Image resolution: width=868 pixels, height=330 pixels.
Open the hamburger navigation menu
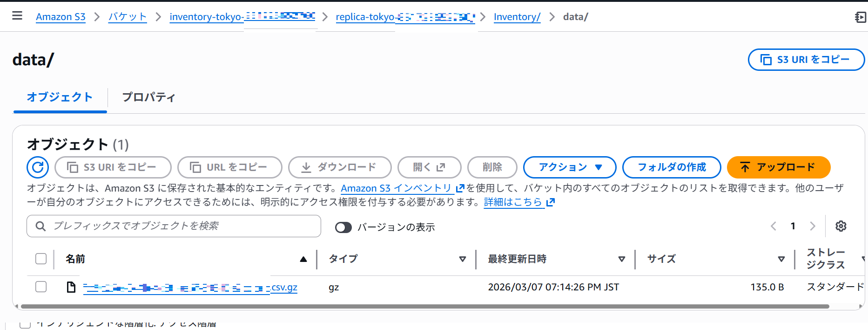[17, 16]
